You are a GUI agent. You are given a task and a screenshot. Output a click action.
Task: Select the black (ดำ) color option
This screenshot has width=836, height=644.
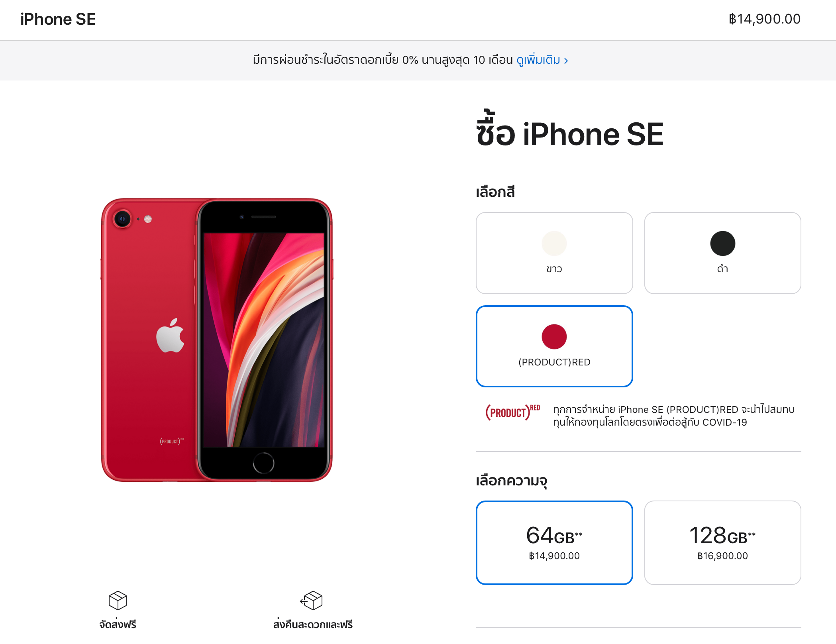722,253
